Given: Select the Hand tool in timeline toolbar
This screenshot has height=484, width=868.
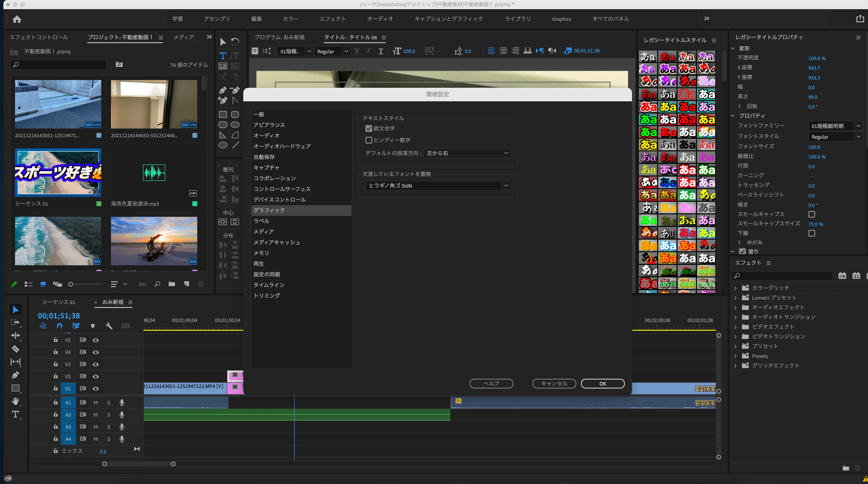Looking at the screenshot, I should [x=15, y=401].
